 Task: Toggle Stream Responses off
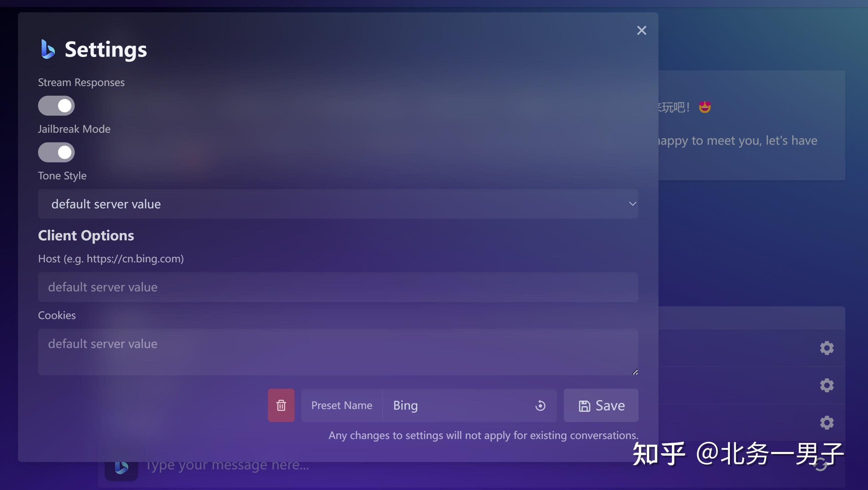point(56,105)
